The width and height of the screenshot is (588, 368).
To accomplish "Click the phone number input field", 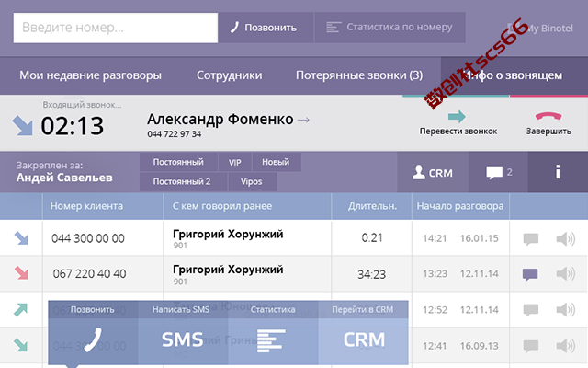I will 116,28.
